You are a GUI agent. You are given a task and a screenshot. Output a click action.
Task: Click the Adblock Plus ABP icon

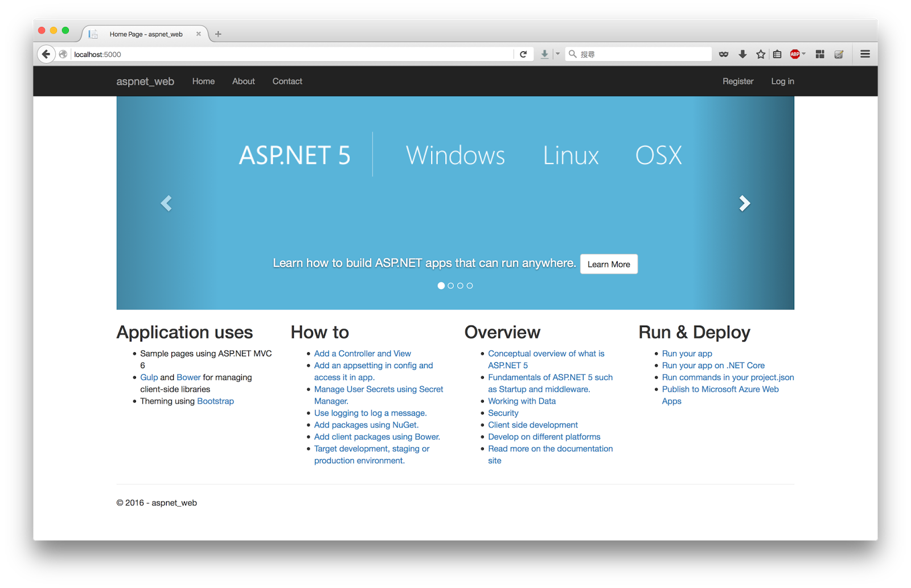click(795, 54)
